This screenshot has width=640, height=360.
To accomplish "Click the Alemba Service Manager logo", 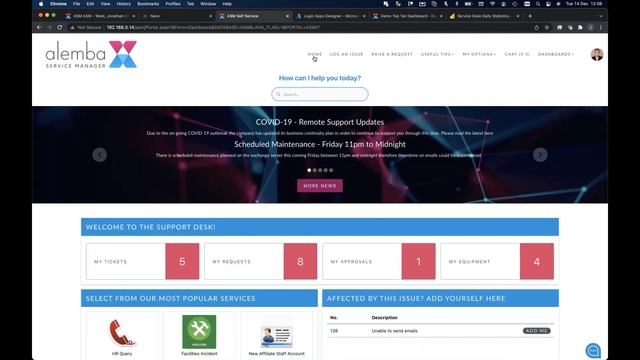I will click(91, 54).
